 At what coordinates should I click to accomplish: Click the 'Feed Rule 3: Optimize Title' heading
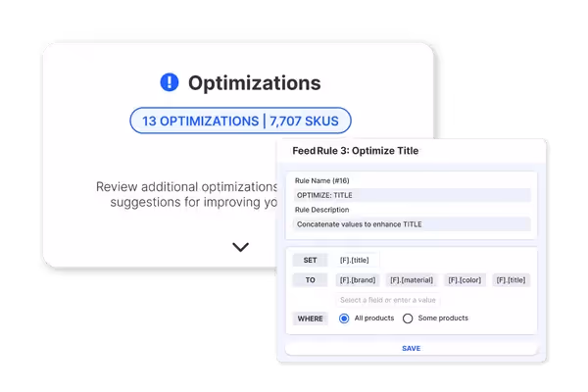point(355,151)
